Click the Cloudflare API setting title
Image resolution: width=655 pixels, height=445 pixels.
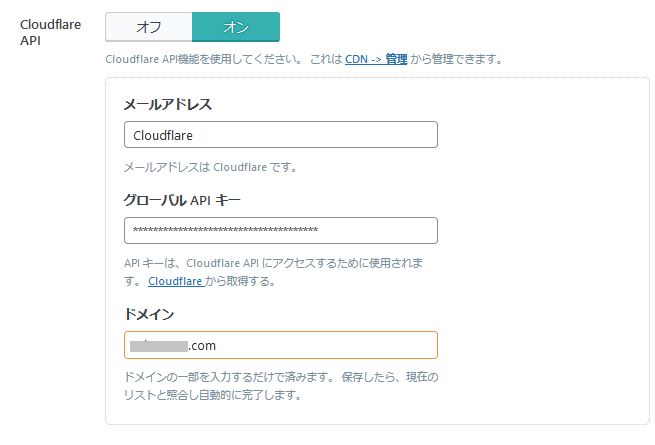tap(50, 33)
